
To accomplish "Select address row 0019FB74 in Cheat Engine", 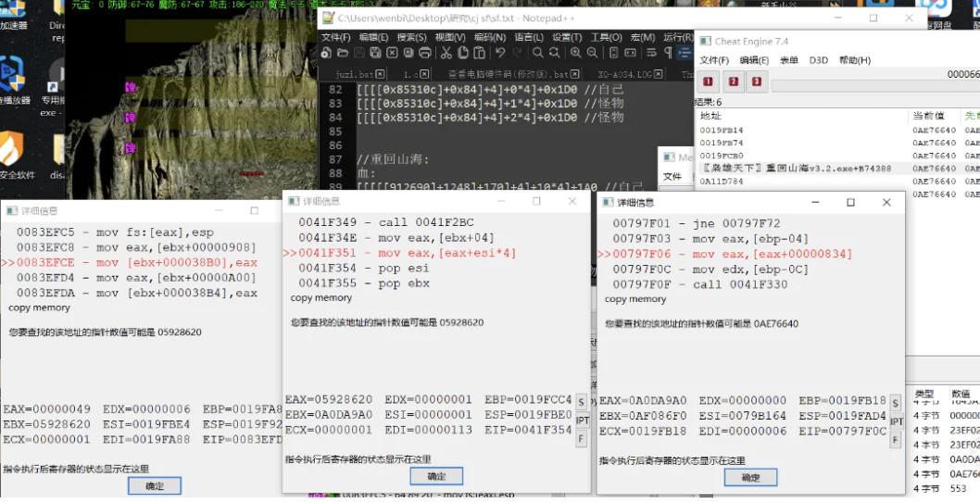I will [x=837, y=143].
